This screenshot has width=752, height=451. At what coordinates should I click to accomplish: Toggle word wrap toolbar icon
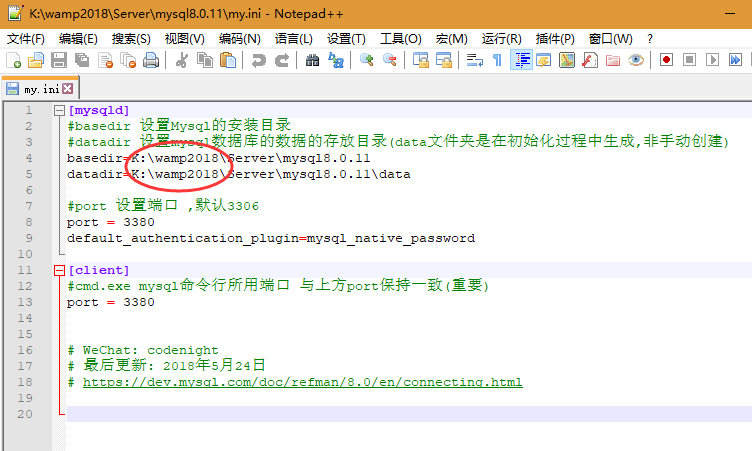pyautogui.click(x=475, y=60)
